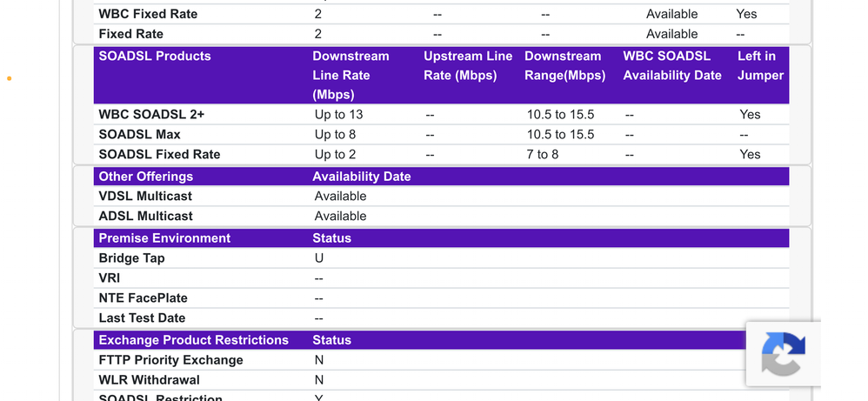Click the ADSL Multicast row label
This screenshot has height=401, width=868.
pos(145,217)
